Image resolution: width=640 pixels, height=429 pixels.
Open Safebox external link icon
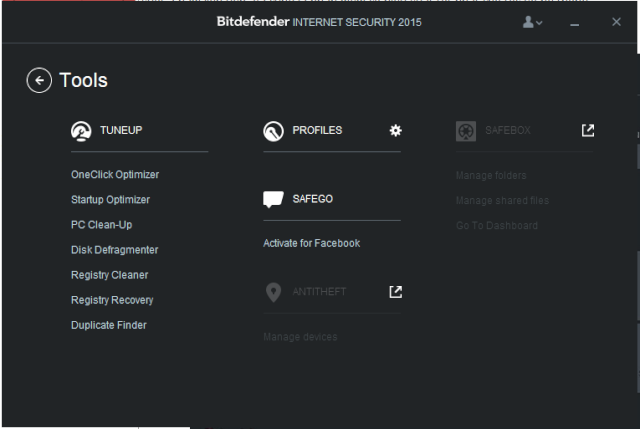pyautogui.click(x=588, y=131)
